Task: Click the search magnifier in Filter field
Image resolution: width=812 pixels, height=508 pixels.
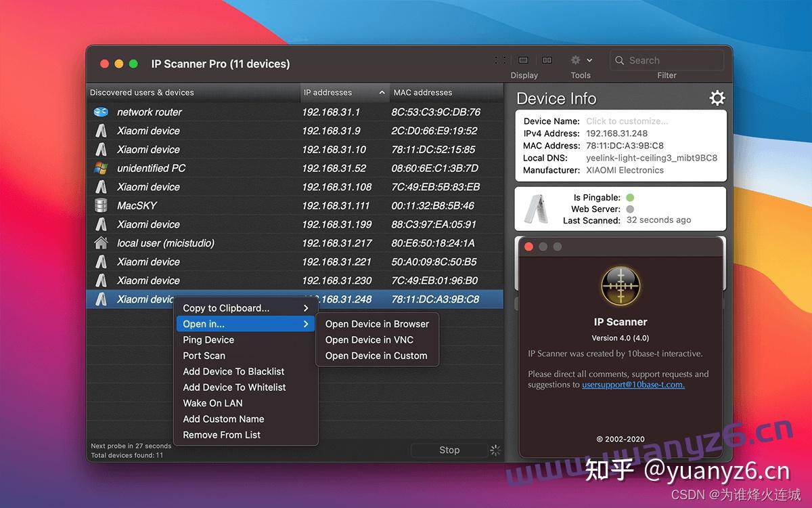Action: (619, 60)
